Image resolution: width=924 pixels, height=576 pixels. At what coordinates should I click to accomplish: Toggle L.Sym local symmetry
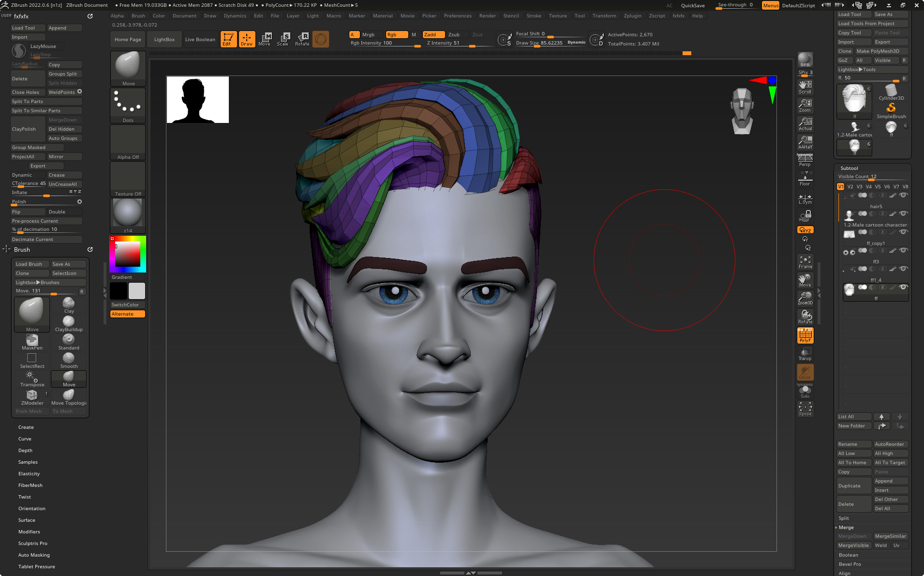[x=805, y=198]
